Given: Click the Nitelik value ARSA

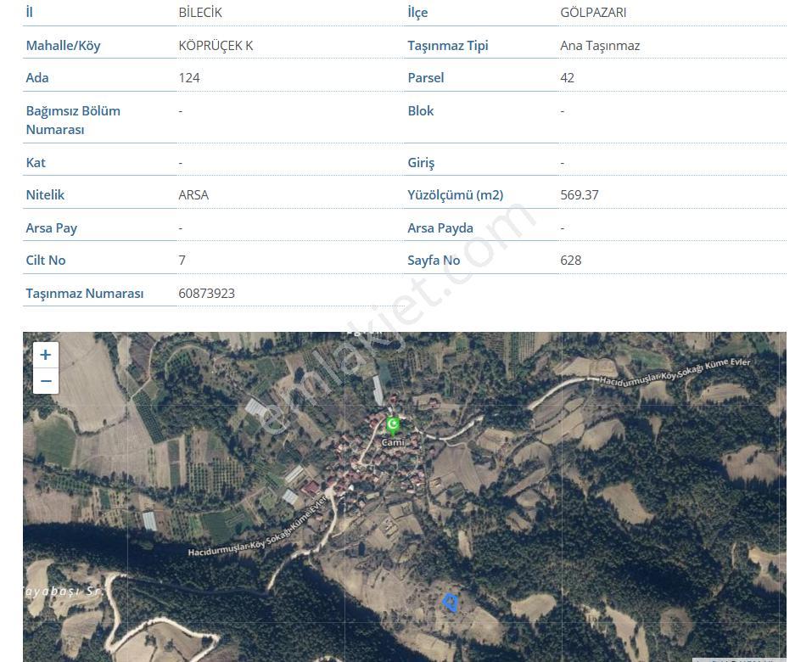Looking at the screenshot, I should coord(193,194).
